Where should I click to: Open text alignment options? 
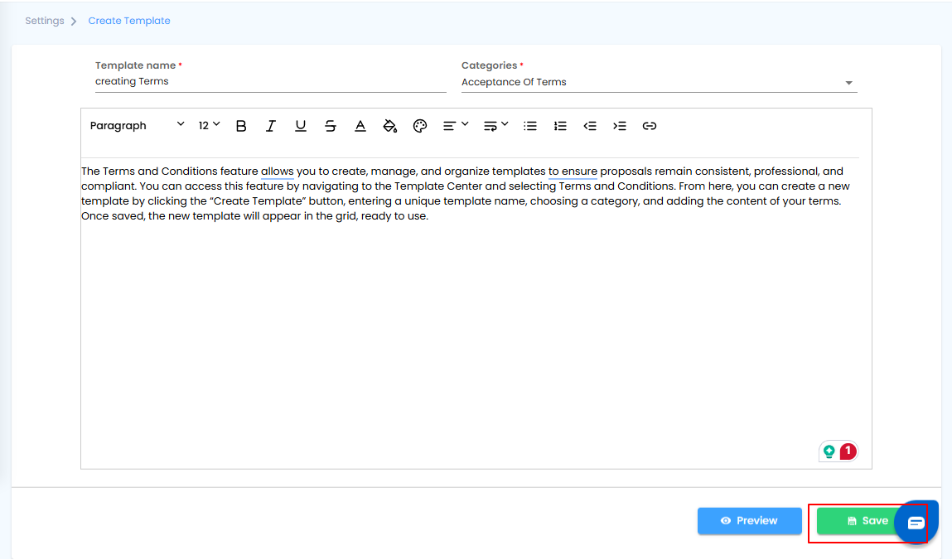(x=456, y=126)
